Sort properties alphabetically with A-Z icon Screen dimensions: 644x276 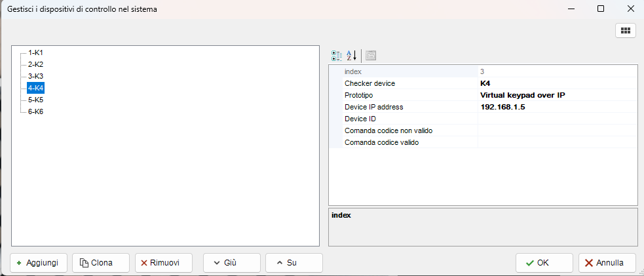[352, 56]
